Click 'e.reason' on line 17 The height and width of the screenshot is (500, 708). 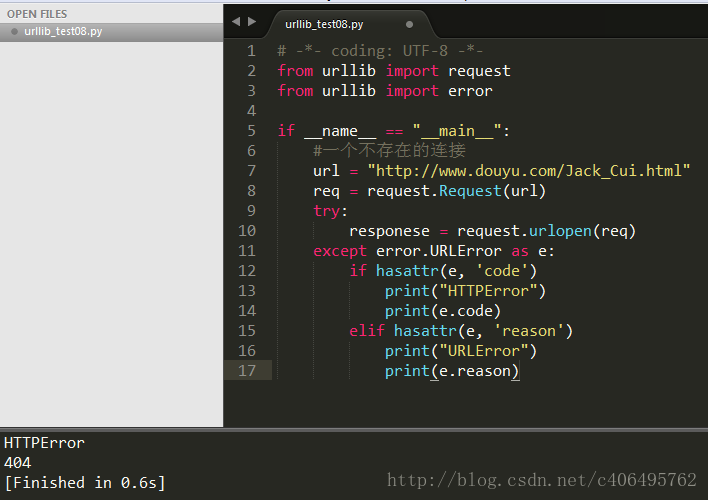(475, 371)
